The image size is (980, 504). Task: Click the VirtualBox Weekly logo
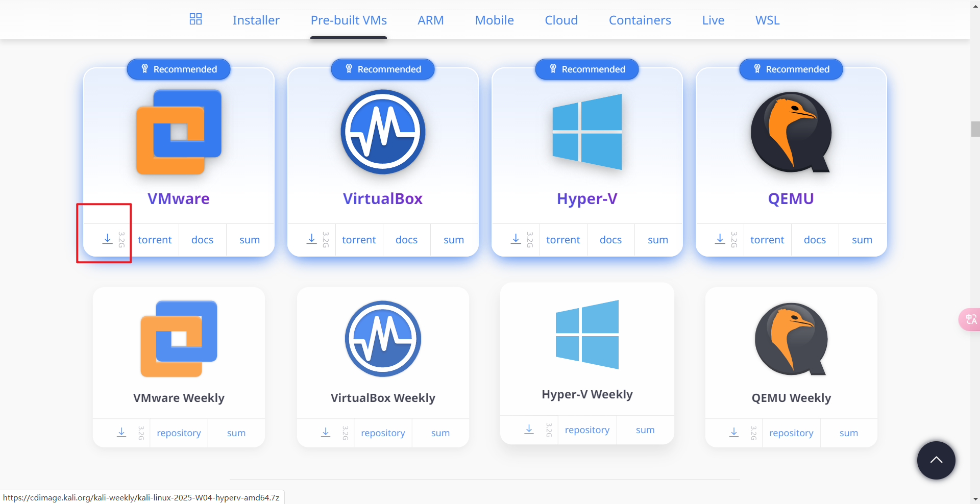tap(383, 339)
